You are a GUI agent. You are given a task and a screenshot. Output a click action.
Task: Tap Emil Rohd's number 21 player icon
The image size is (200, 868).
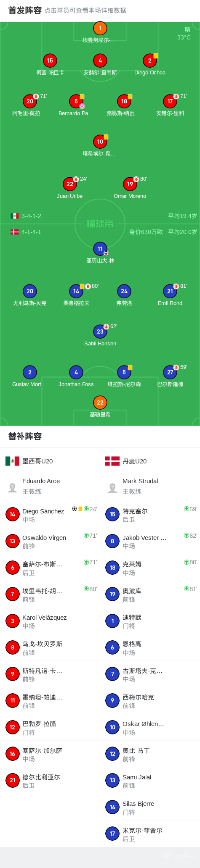tap(170, 291)
